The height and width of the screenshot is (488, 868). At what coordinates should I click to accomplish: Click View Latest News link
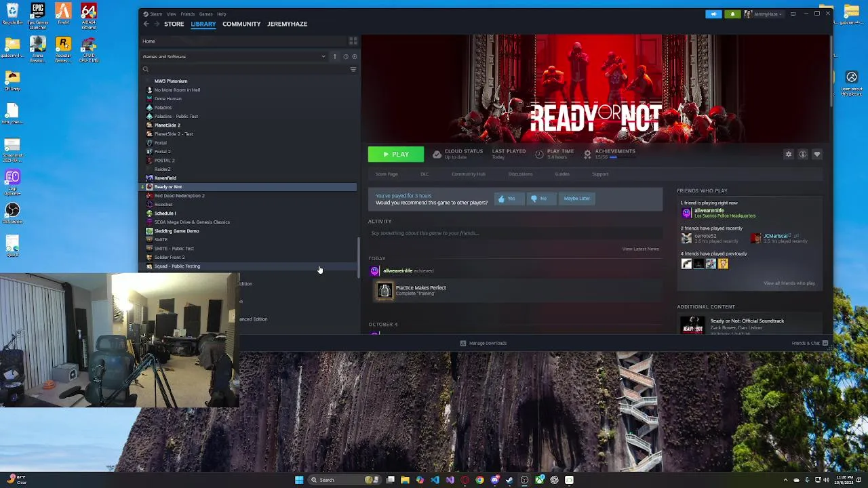641,249
